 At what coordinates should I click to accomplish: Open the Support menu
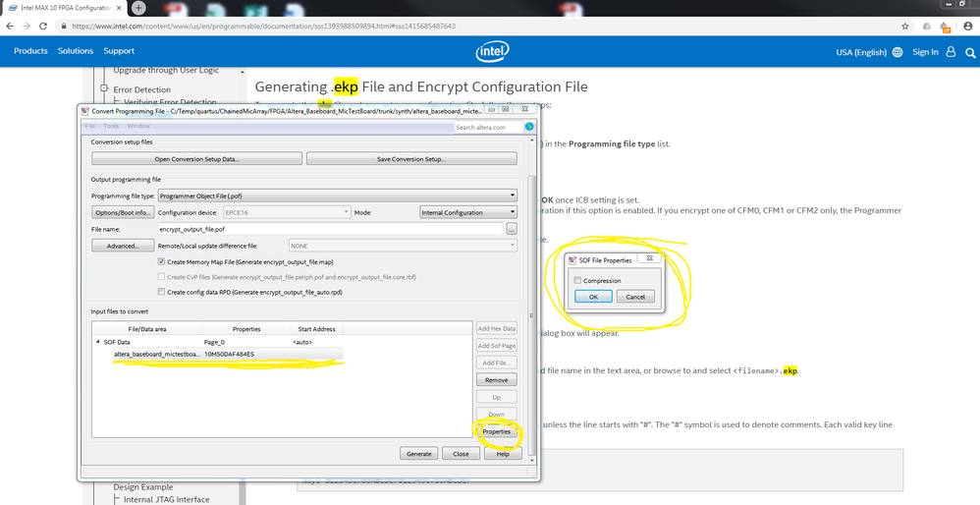(x=119, y=51)
